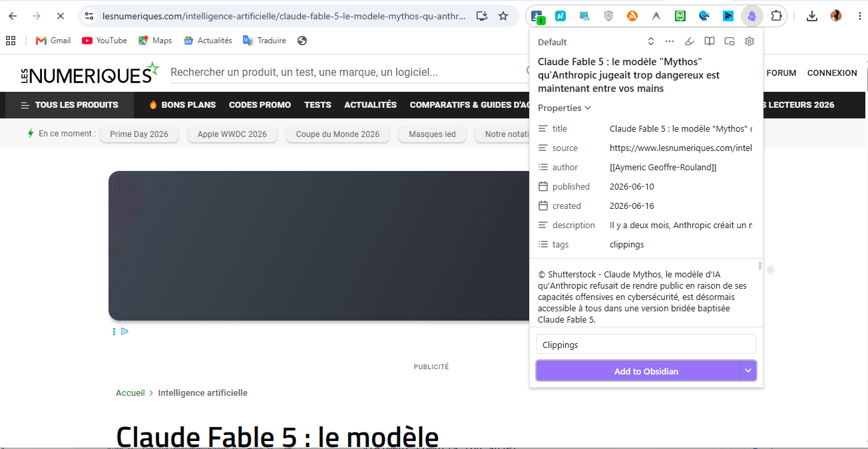Open Chrome downloads
This screenshot has width=868, height=449.
tap(811, 16)
